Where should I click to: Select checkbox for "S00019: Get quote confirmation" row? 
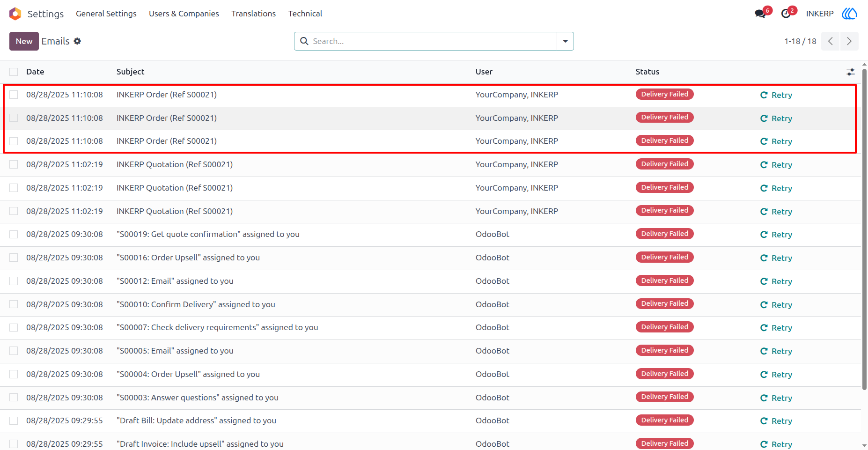coord(14,234)
